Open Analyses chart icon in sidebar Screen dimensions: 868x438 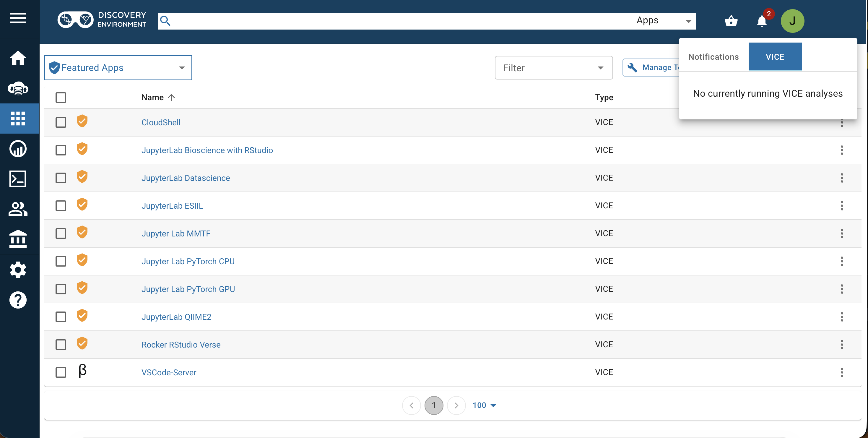18,149
